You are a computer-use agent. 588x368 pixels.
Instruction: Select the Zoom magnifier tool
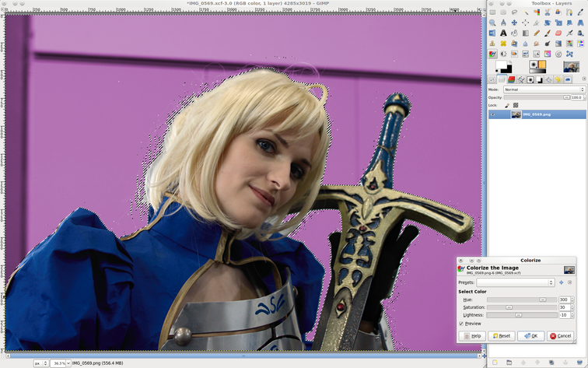tap(492, 23)
